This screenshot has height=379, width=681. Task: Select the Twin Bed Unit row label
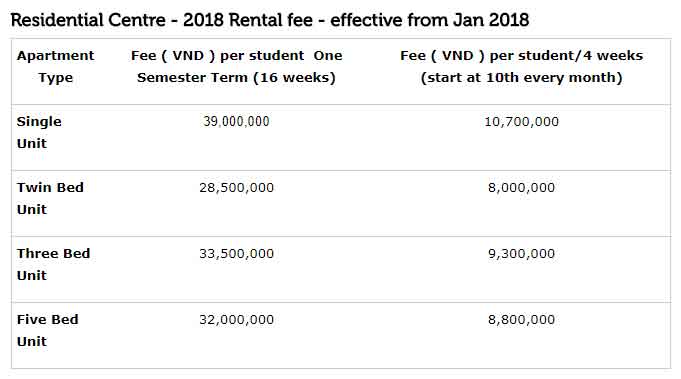click(50, 198)
